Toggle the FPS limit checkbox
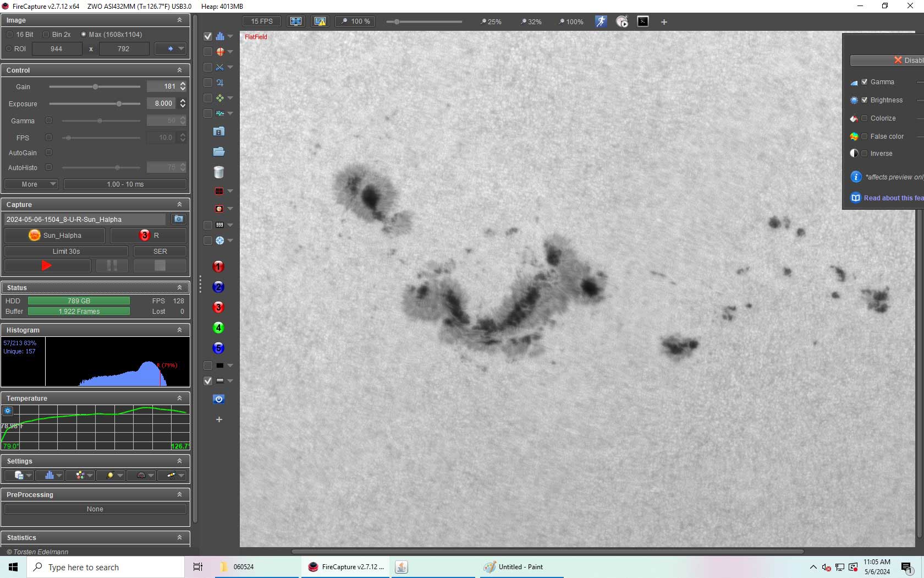 pyautogui.click(x=48, y=138)
